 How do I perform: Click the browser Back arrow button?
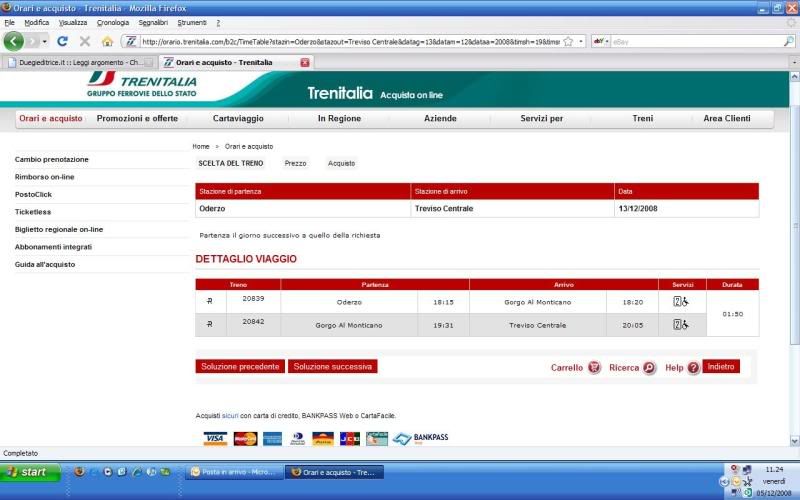[14, 41]
